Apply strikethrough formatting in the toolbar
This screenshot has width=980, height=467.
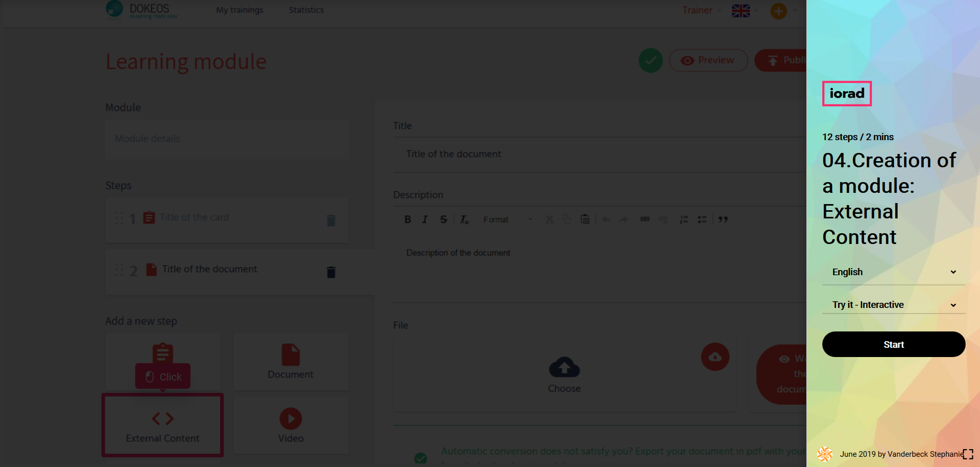tap(443, 219)
